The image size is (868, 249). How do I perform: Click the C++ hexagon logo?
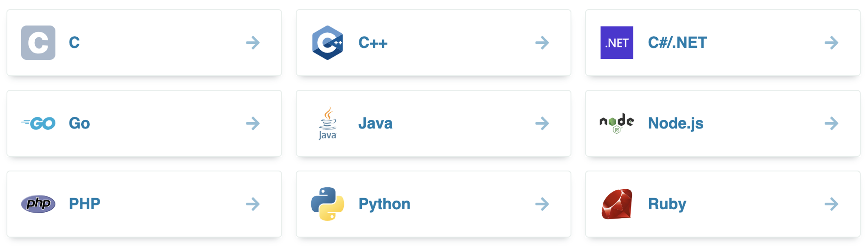point(327,43)
